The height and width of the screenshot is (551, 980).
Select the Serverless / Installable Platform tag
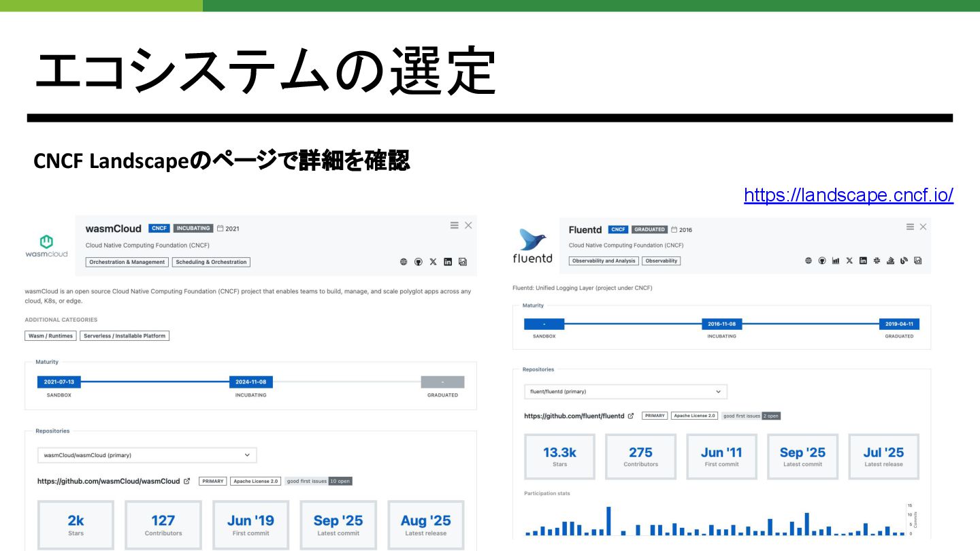(x=125, y=336)
